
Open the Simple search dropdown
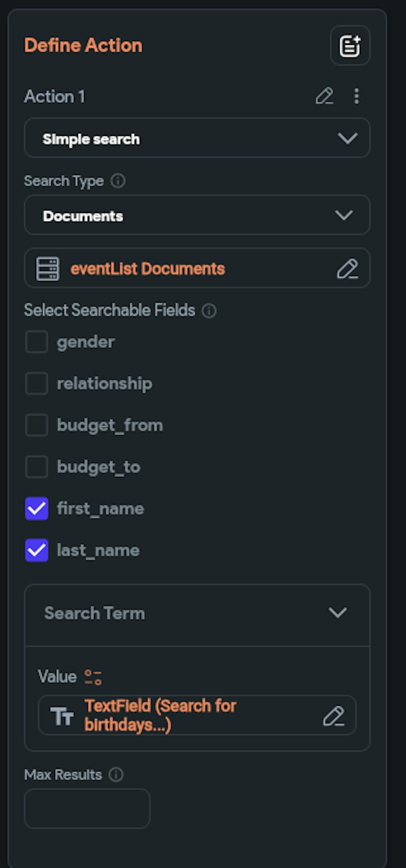pyautogui.click(x=197, y=138)
